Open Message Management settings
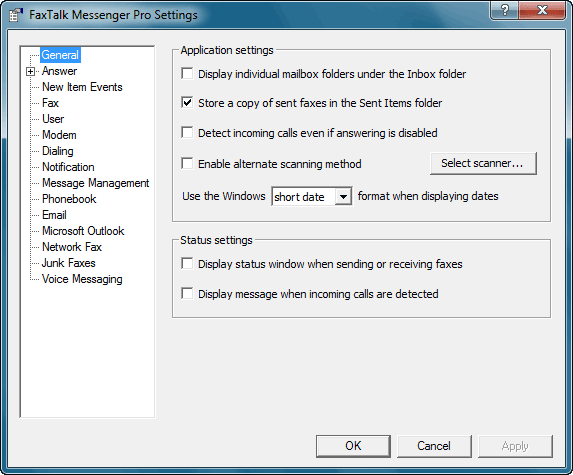Image resolution: width=573 pixels, height=475 pixels. pos(96,183)
